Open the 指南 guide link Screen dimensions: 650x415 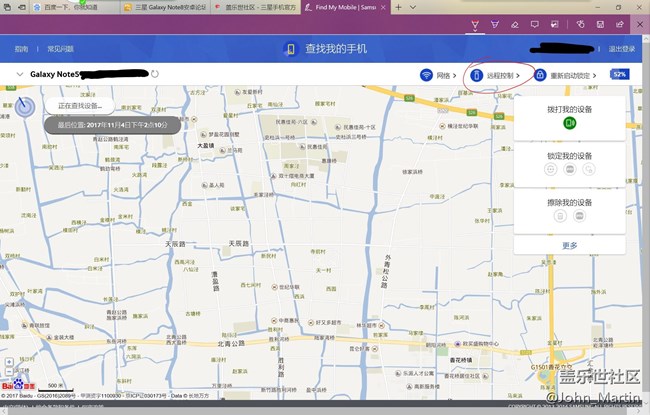point(22,49)
